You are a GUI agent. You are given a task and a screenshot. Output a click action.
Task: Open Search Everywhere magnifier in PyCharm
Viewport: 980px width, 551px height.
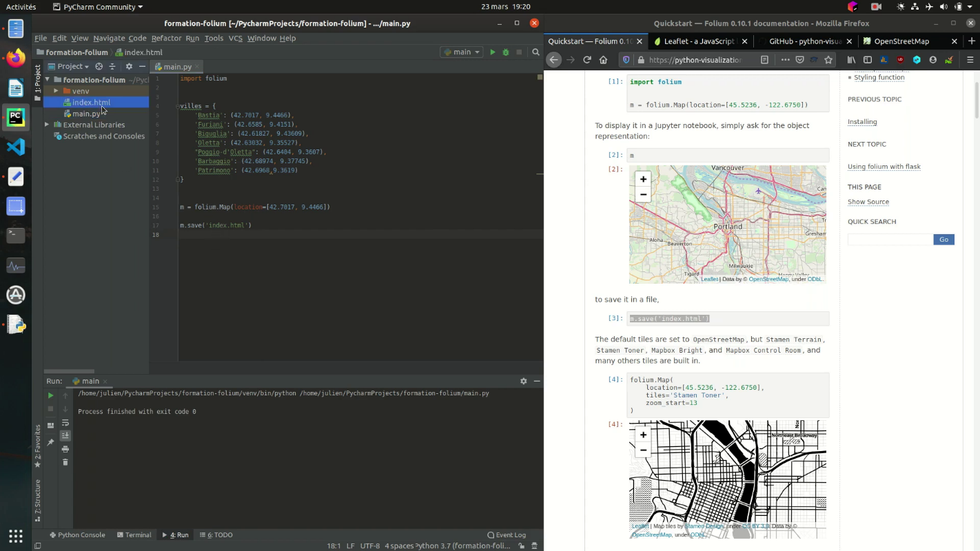click(x=535, y=52)
